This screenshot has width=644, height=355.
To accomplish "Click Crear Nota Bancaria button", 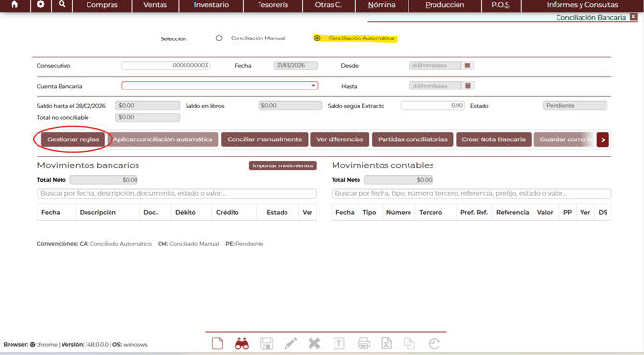I will [493, 139].
